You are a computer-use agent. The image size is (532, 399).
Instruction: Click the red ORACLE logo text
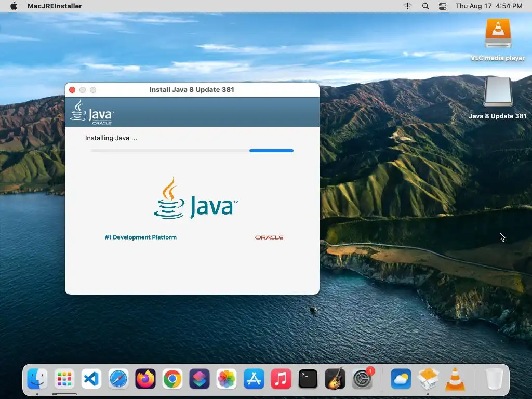(269, 237)
